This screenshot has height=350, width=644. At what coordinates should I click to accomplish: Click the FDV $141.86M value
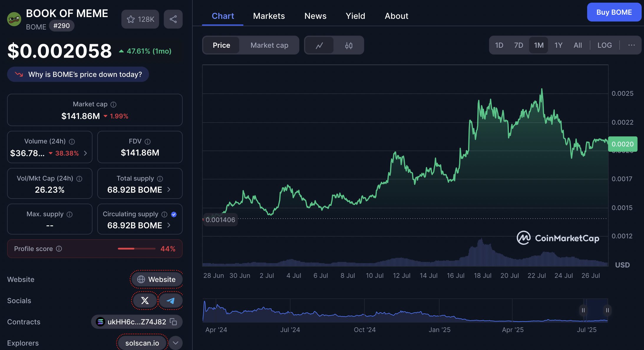click(140, 153)
